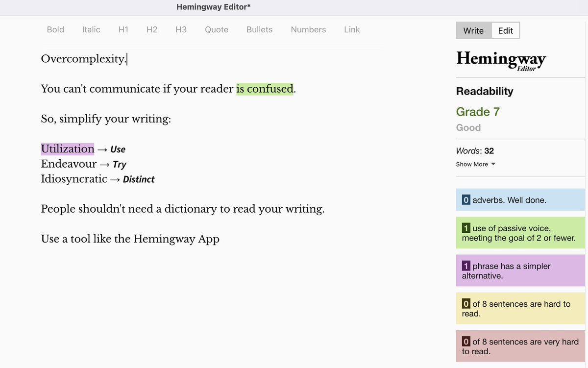This screenshot has height=368, width=588.
Task: Click the 'hard to read' yellow box
Action: [520, 309]
